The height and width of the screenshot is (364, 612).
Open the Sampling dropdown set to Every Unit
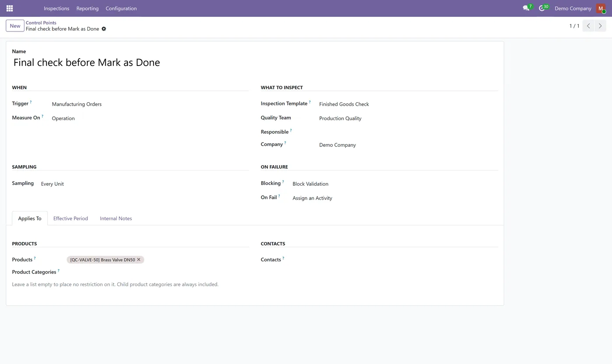[145, 184]
